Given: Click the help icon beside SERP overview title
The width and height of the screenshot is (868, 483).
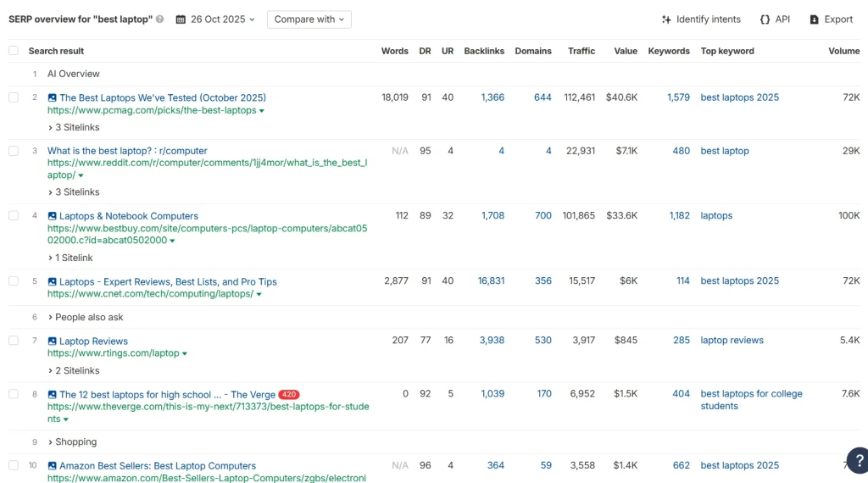Looking at the screenshot, I should pos(160,19).
